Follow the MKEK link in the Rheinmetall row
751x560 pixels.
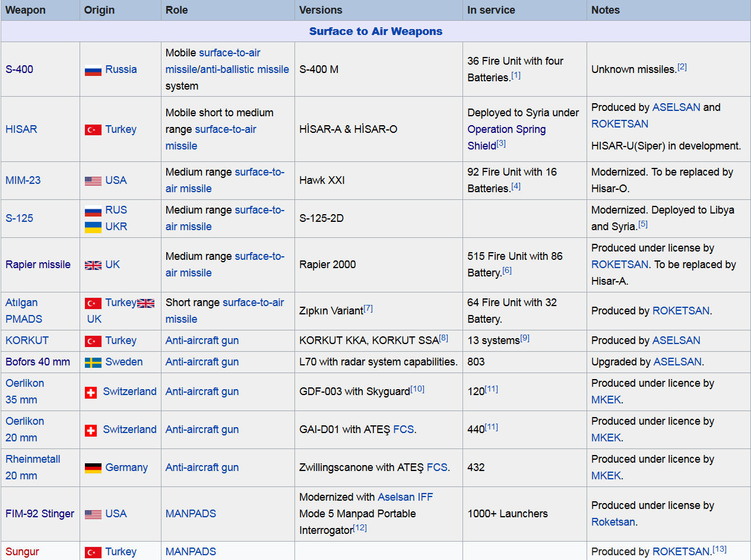[x=606, y=476]
